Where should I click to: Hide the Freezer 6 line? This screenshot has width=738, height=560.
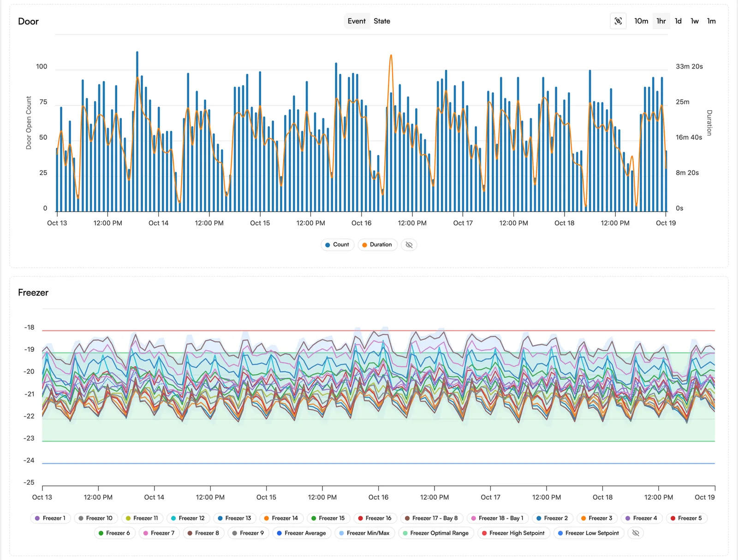coord(114,533)
